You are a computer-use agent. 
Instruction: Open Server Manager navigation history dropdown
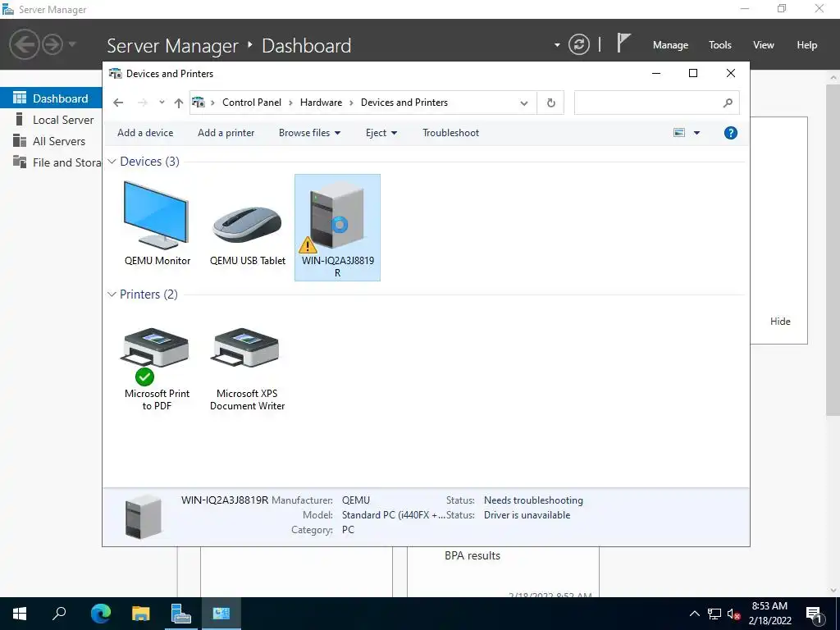72,44
